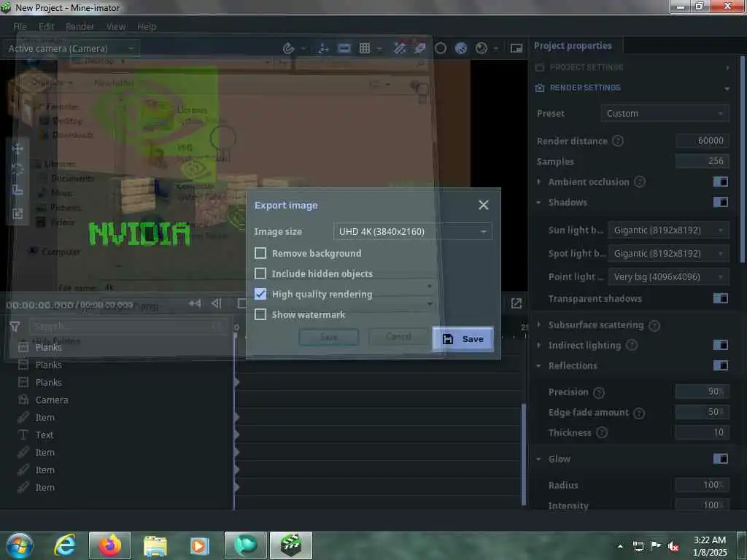Open the Point light buffer size dropdown
This screenshot has height=560, width=747.
coord(669,276)
